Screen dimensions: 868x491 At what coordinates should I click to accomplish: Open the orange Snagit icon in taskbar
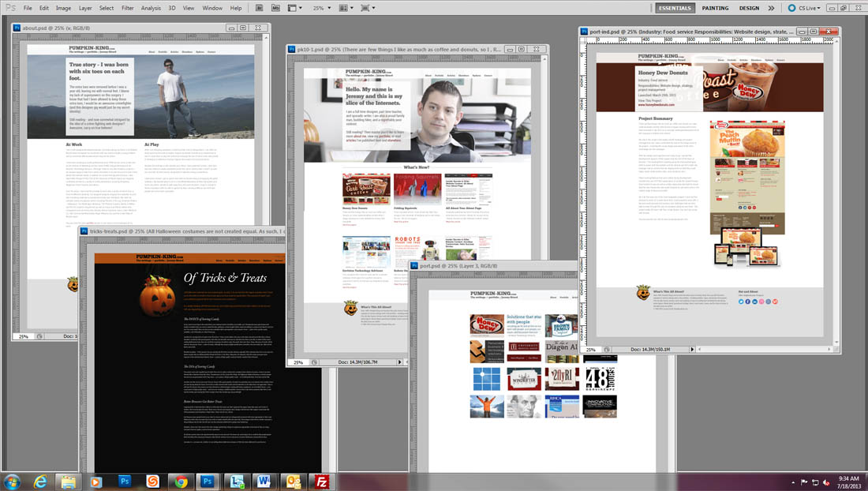coord(152,482)
